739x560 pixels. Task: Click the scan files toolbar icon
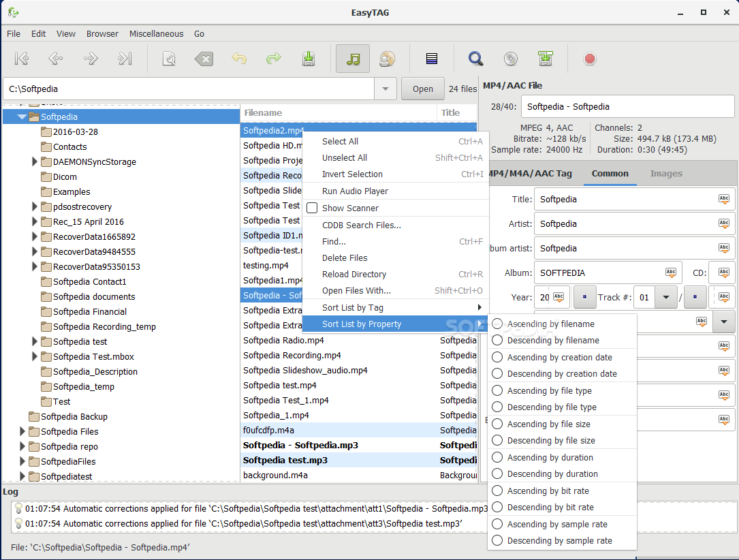tap(169, 59)
